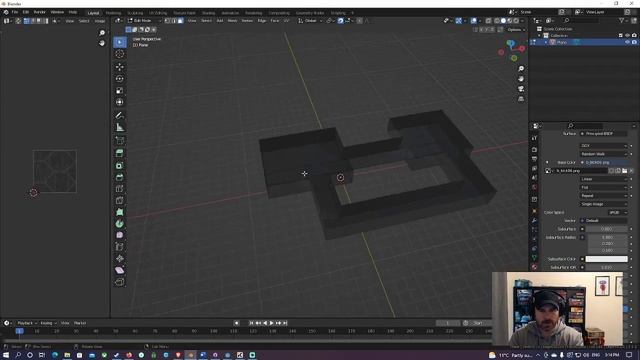Click the 3D viewport pan hand icon
Image resolution: width=640 pixels, height=360 pixels.
click(x=521, y=79)
